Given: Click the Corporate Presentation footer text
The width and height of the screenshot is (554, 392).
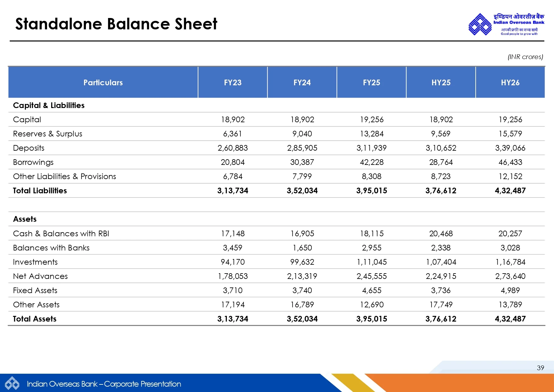Looking at the screenshot, I should pyautogui.click(x=104, y=384).
